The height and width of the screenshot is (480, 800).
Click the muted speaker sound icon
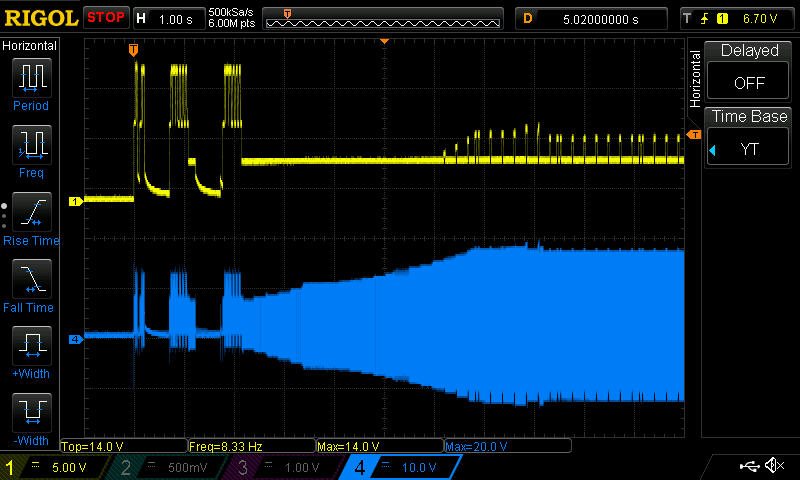[x=774, y=465]
